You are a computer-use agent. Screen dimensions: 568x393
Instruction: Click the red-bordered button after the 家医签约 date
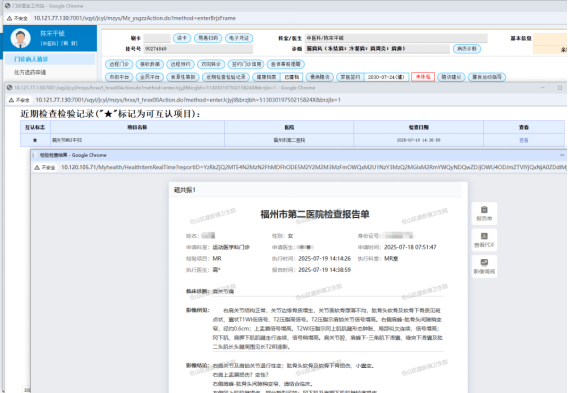(423, 77)
